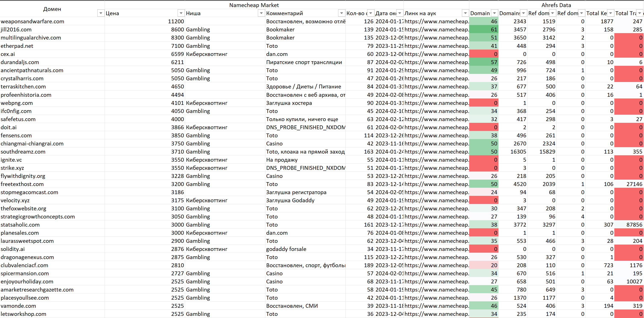Expand the Ниша filter arrow
The height and width of the screenshot is (318, 644).
point(261,13)
